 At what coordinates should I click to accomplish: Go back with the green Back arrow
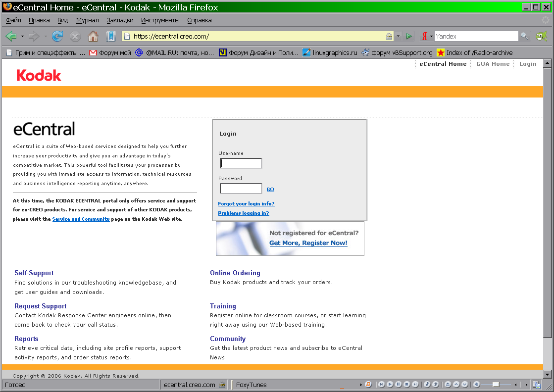11,36
